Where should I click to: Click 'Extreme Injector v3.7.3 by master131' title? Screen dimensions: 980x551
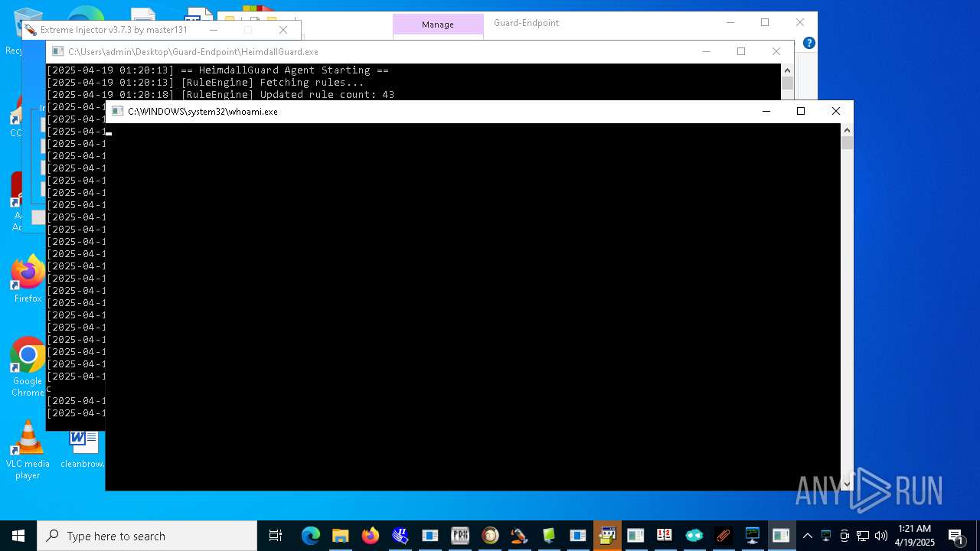click(x=114, y=30)
